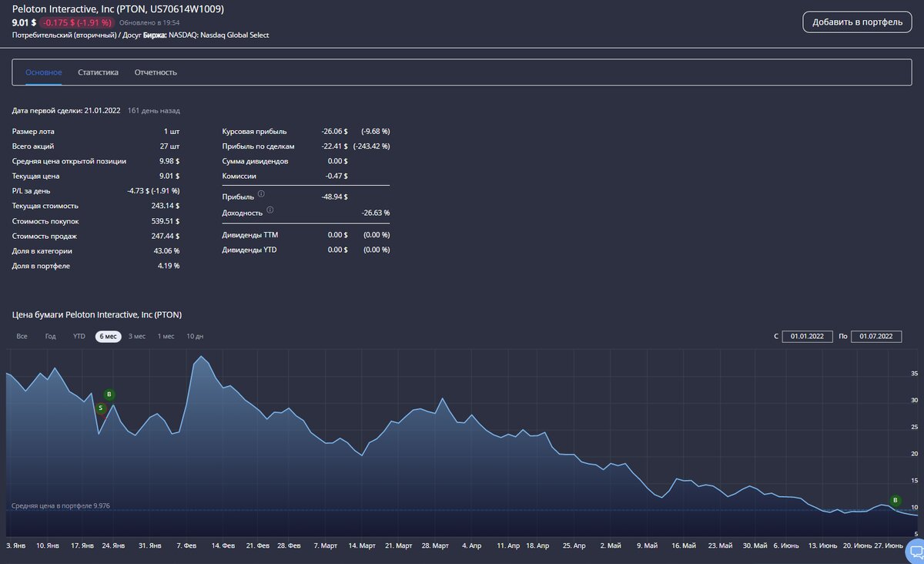
Task: Select the Год chart period
Action: click(x=50, y=336)
